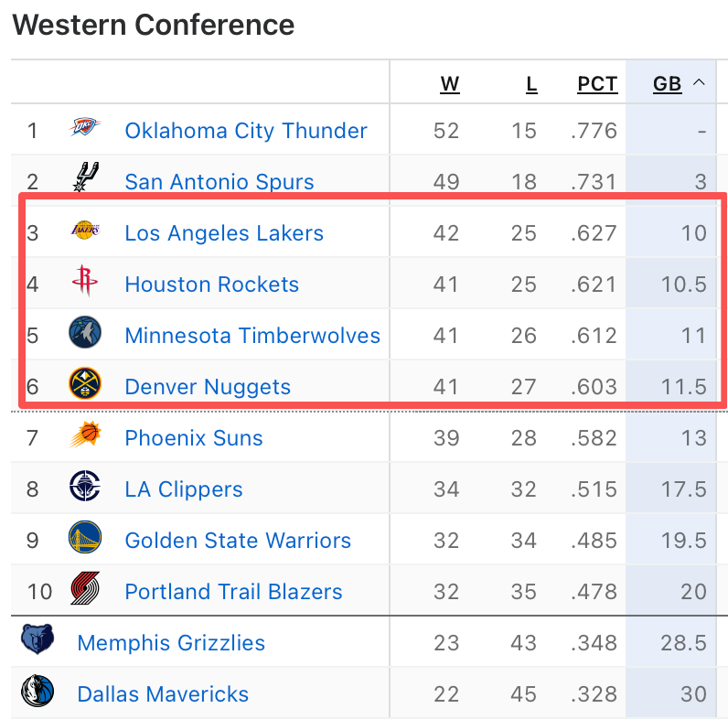The width and height of the screenshot is (728, 719).
Task: Click the Denver Nuggets logo icon
Action: pyautogui.click(x=85, y=385)
